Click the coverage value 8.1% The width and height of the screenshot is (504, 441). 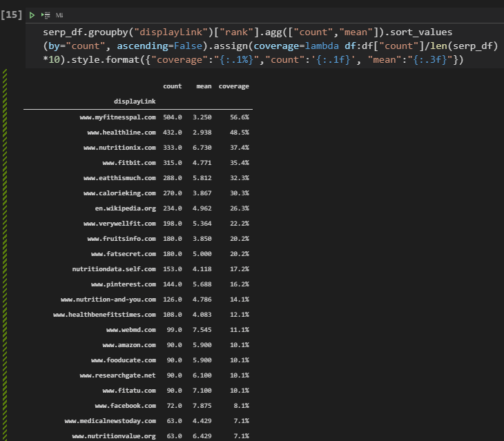click(242, 406)
